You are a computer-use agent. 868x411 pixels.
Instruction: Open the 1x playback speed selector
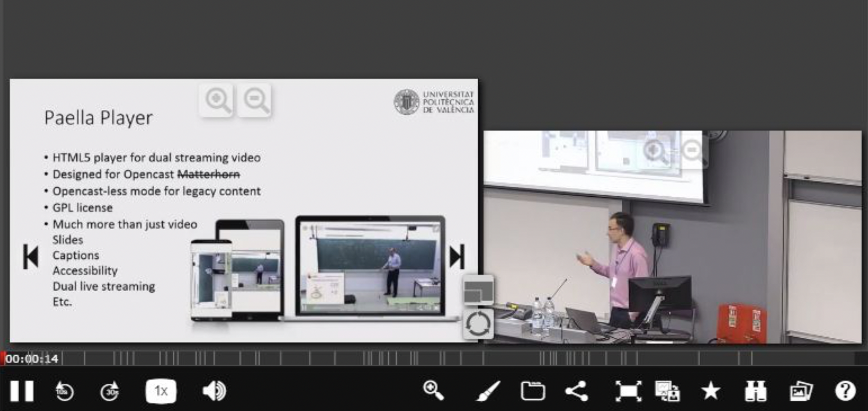point(161,391)
